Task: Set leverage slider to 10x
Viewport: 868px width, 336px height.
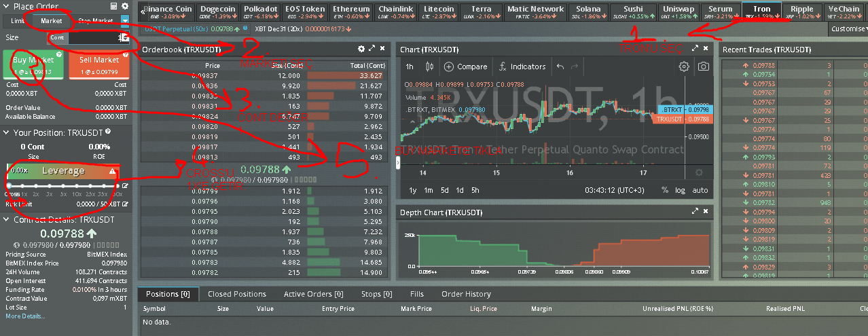Action: tap(77, 185)
